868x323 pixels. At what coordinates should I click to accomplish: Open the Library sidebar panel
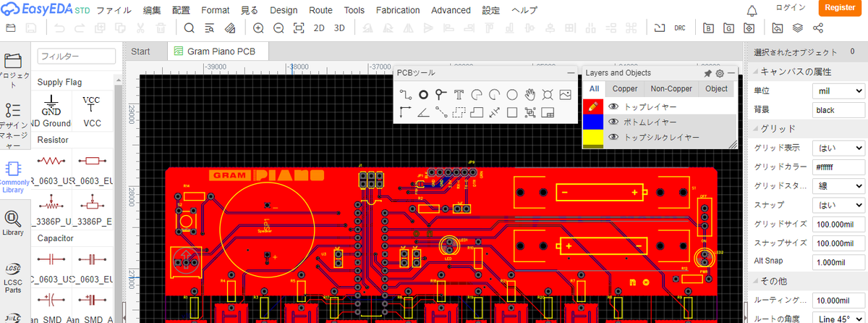tap(13, 224)
